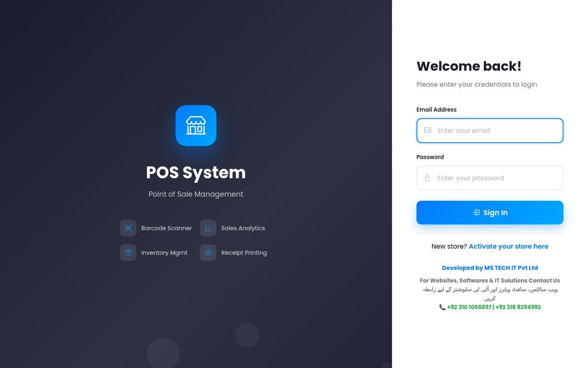Click the phone icon beside the contact numbers
Screen dimensions: 588x368
coord(442,307)
